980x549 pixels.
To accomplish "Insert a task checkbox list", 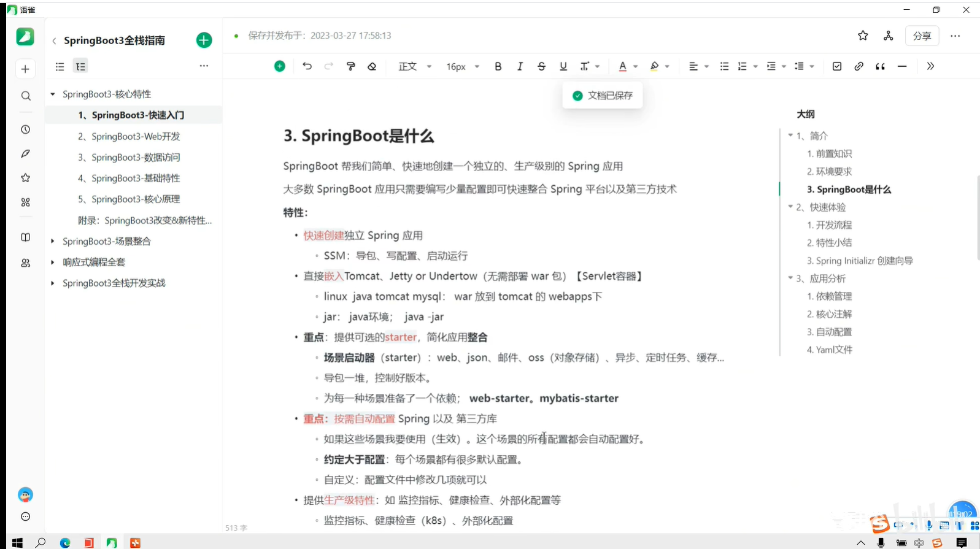I will pyautogui.click(x=837, y=66).
